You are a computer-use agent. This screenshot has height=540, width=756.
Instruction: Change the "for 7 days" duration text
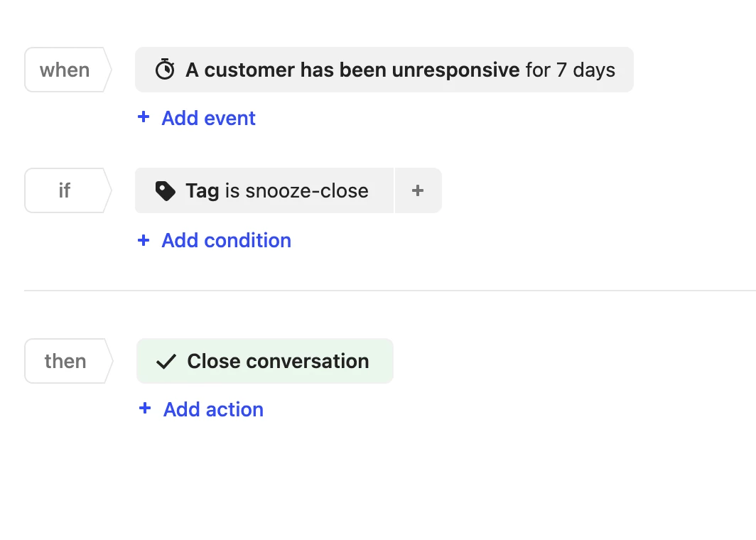coord(571,70)
